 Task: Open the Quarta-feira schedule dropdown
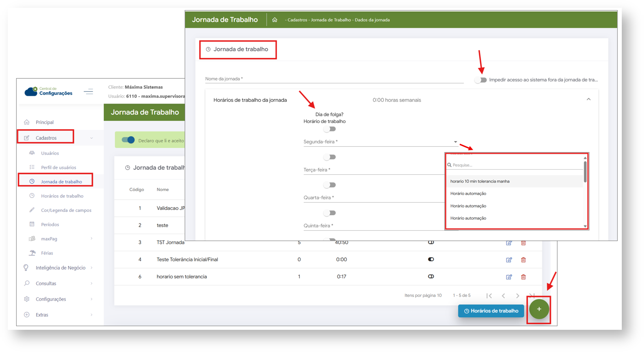374,198
